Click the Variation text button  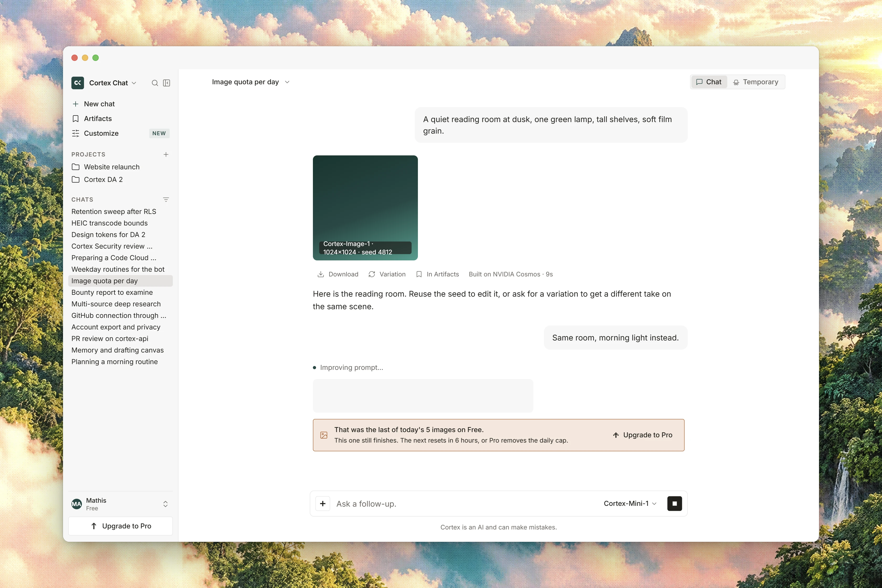pyautogui.click(x=392, y=274)
